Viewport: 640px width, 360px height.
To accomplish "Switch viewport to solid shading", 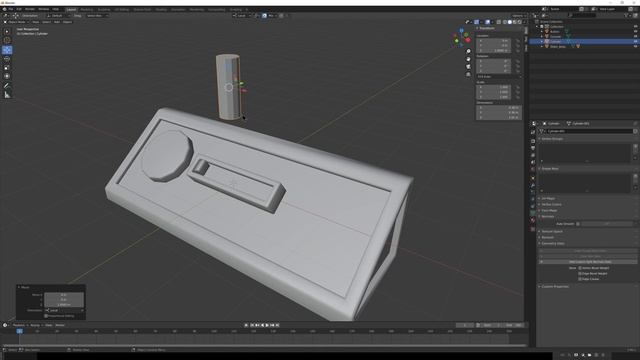I will tap(510, 22).
